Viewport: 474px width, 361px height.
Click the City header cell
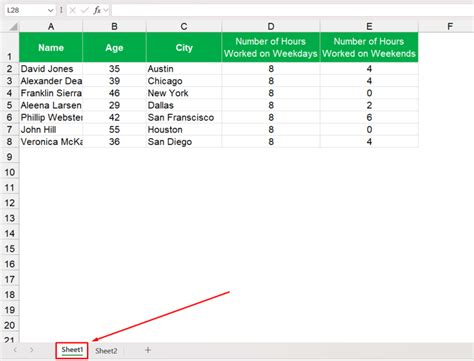click(x=184, y=47)
